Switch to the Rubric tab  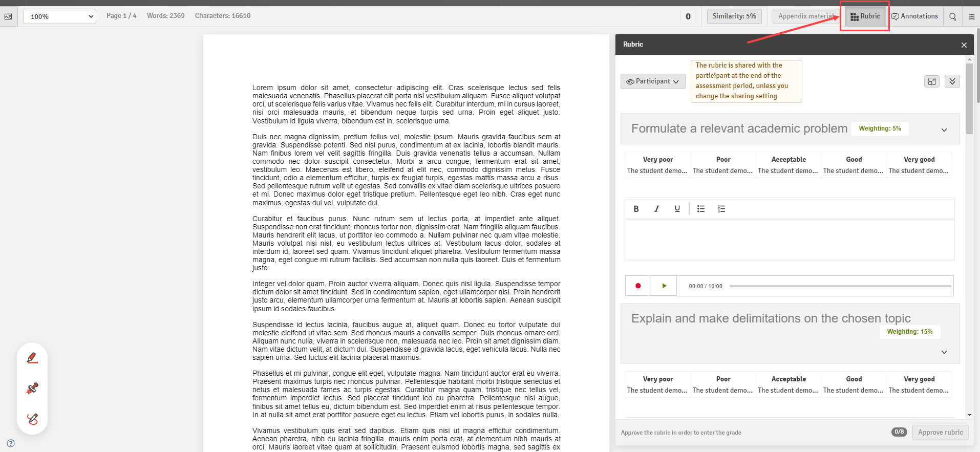coord(865,16)
